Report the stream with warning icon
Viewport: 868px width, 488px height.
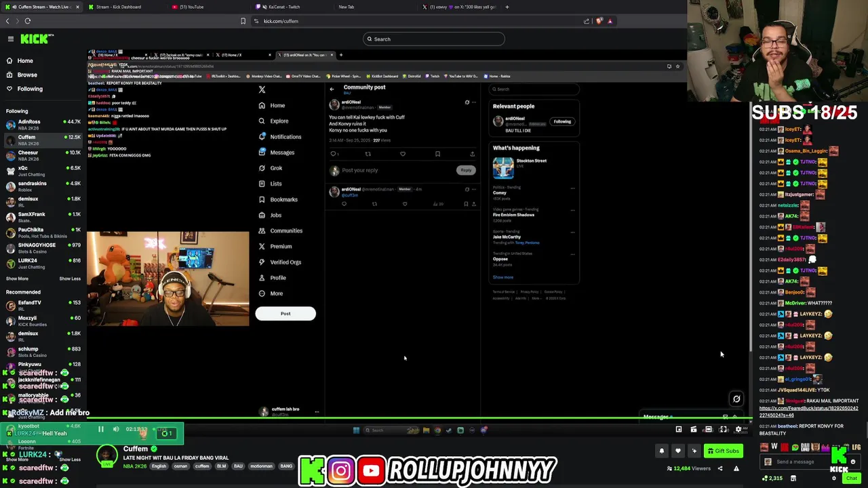click(x=736, y=468)
